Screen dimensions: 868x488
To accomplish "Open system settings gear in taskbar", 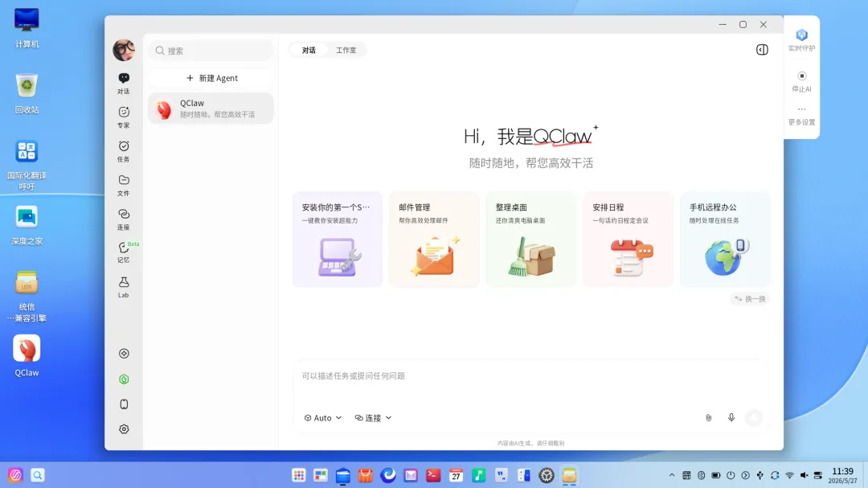I will tap(547, 475).
